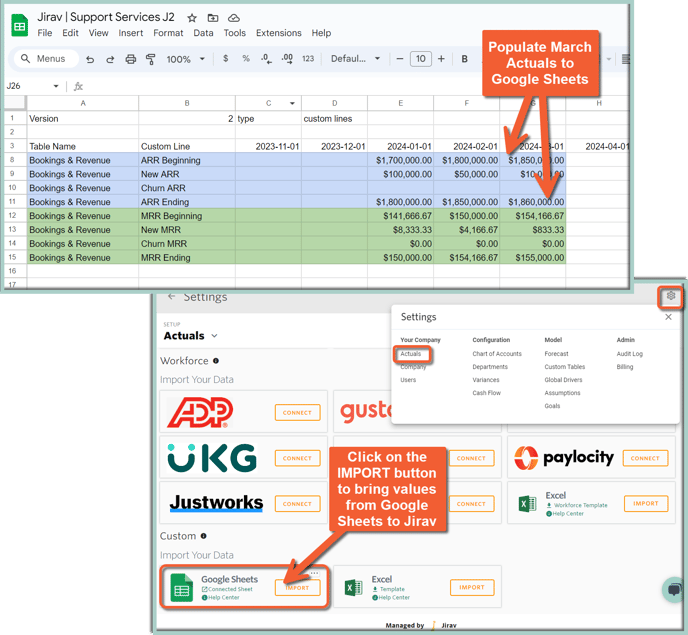Click the Excel icon on the Template card
688x635 pixels.
pyautogui.click(x=354, y=587)
